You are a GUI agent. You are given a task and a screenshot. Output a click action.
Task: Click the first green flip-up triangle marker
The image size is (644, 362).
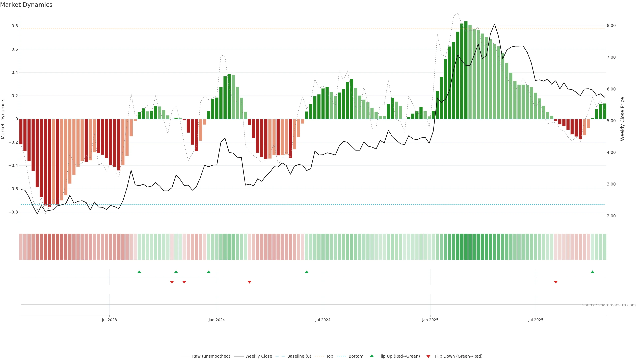coord(139,272)
